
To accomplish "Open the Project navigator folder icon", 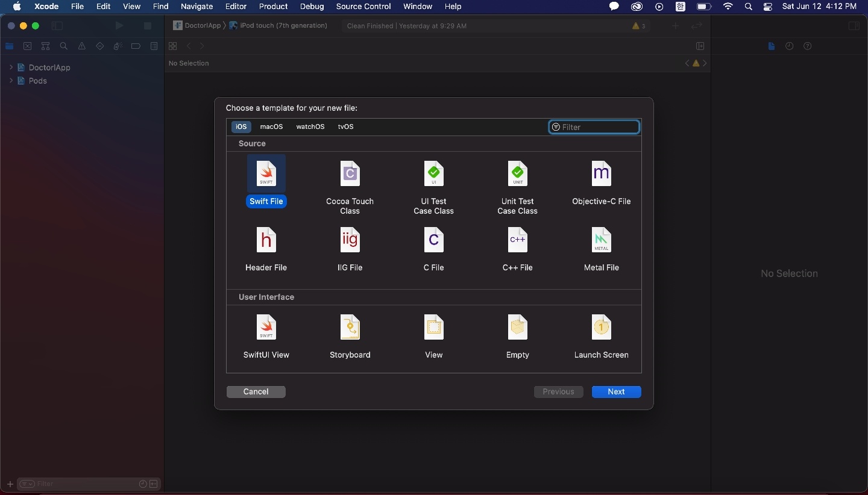I will [x=9, y=46].
